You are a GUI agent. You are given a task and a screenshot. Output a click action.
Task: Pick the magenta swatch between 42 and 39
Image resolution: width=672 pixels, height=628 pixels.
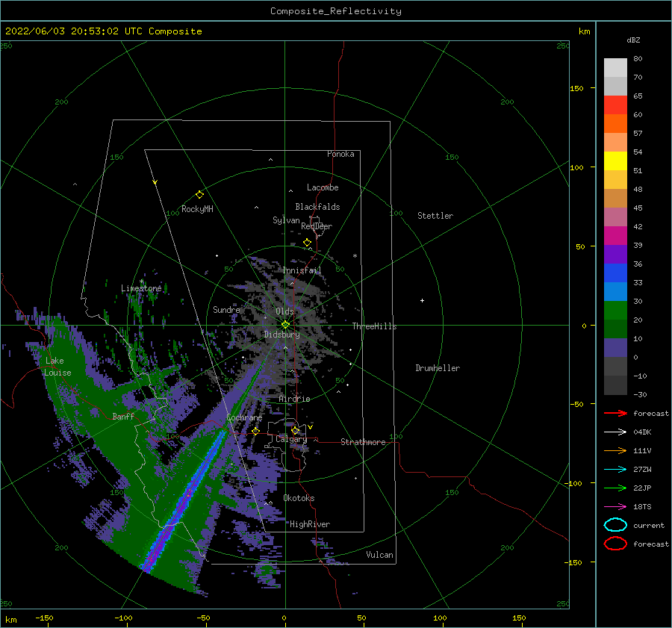(x=615, y=236)
